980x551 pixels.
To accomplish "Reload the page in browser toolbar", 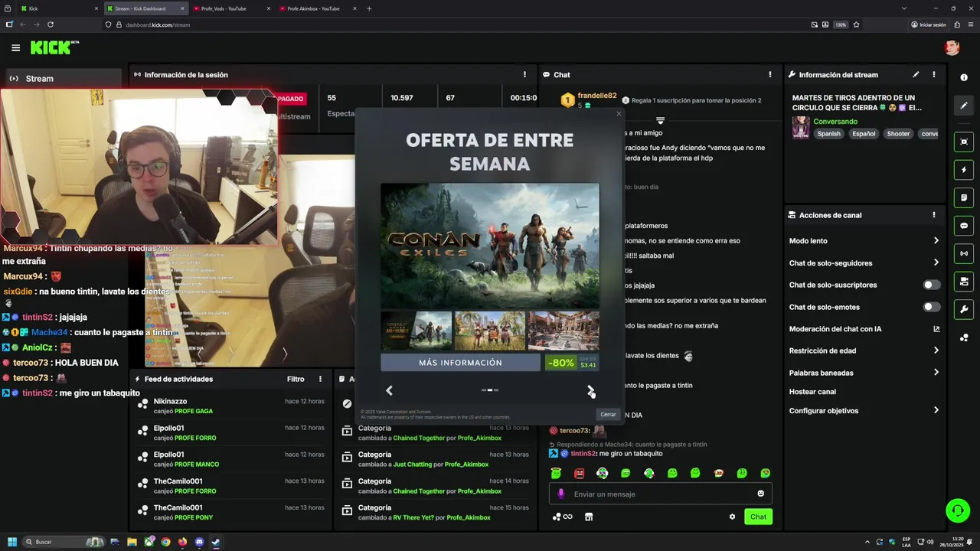I will pos(49,24).
